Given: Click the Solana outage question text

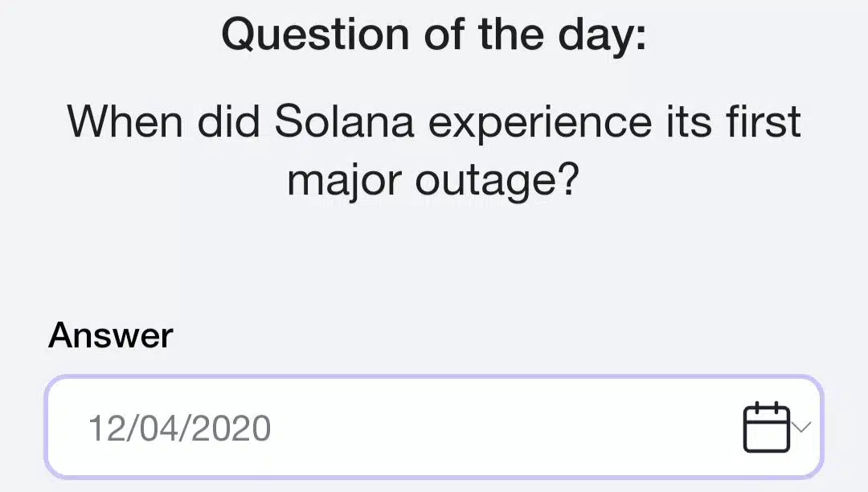Looking at the screenshot, I should point(434,149).
